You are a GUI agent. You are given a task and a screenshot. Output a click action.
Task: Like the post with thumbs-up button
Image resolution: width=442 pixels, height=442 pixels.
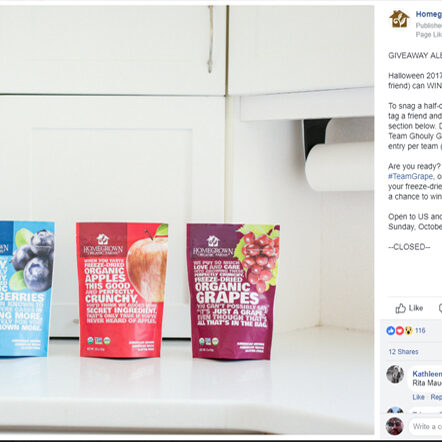(x=409, y=308)
